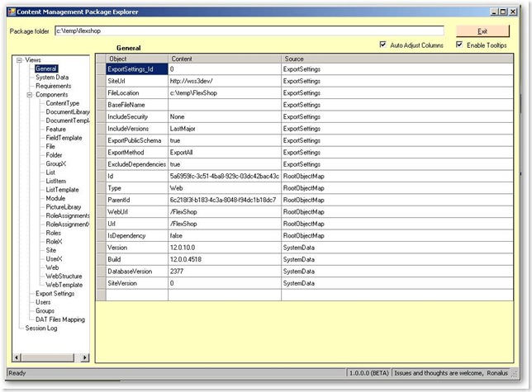Select DocumentLibrary component
Screen dimensions: 532x392
pyautogui.click(x=68, y=111)
